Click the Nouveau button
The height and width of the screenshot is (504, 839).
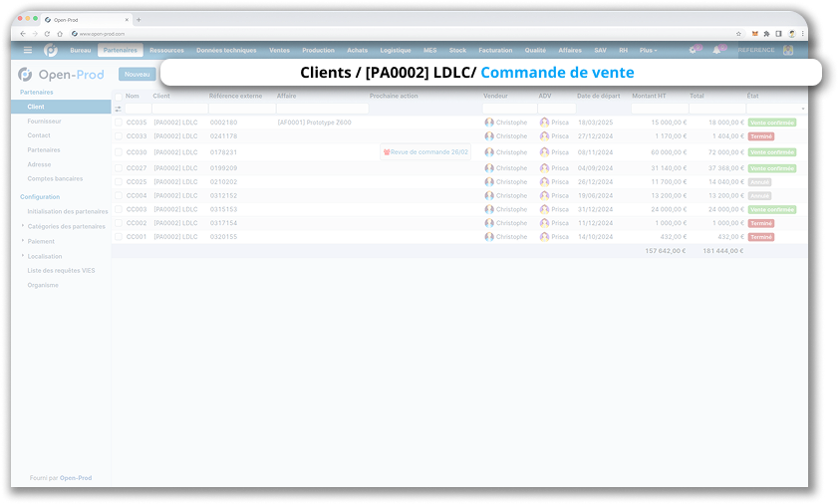click(x=137, y=75)
